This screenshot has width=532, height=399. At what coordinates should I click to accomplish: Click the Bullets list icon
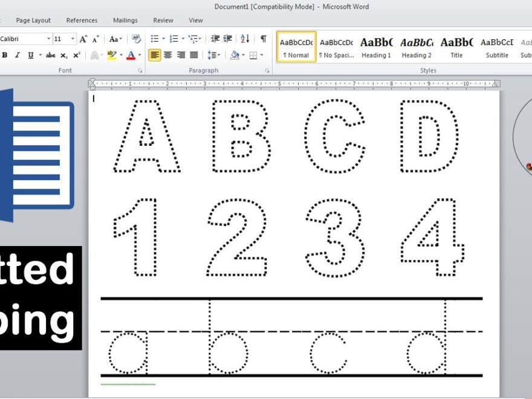coord(155,39)
